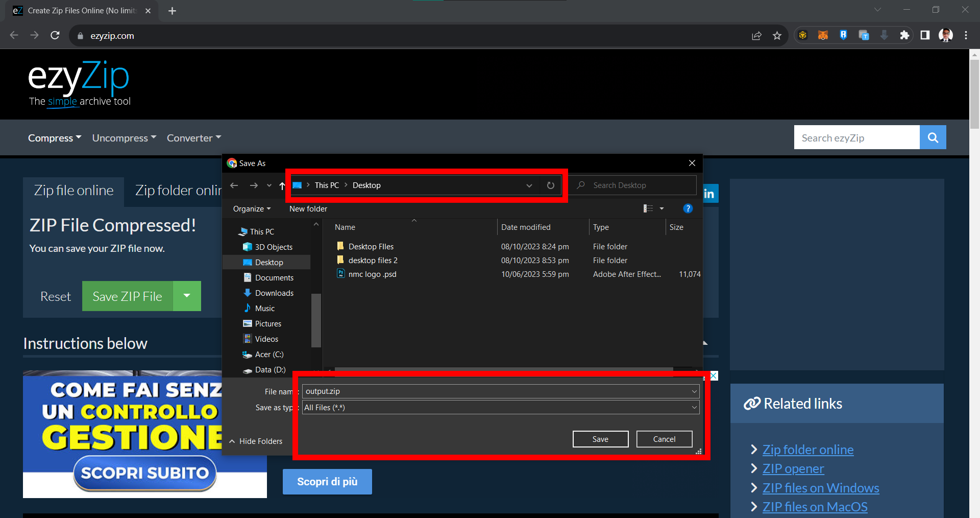Switch to the Zip folder online tab
This screenshot has height=518, width=980.
179,191
